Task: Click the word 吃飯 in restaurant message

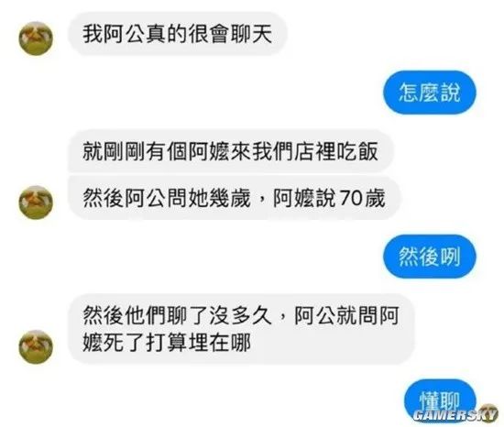Action: pos(357,151)
